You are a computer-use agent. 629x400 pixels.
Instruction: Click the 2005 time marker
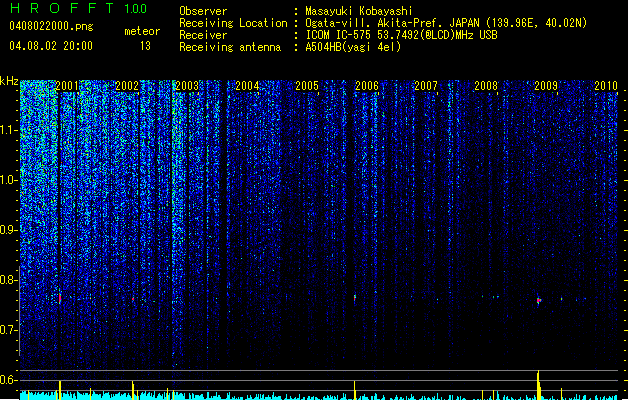[x=307, y=86]
